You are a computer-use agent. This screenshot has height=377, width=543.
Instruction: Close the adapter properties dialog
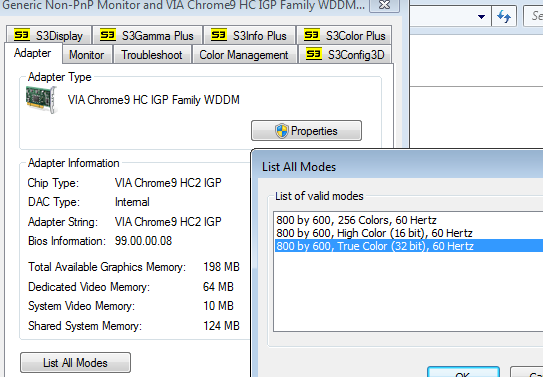(x=384, y=5)
